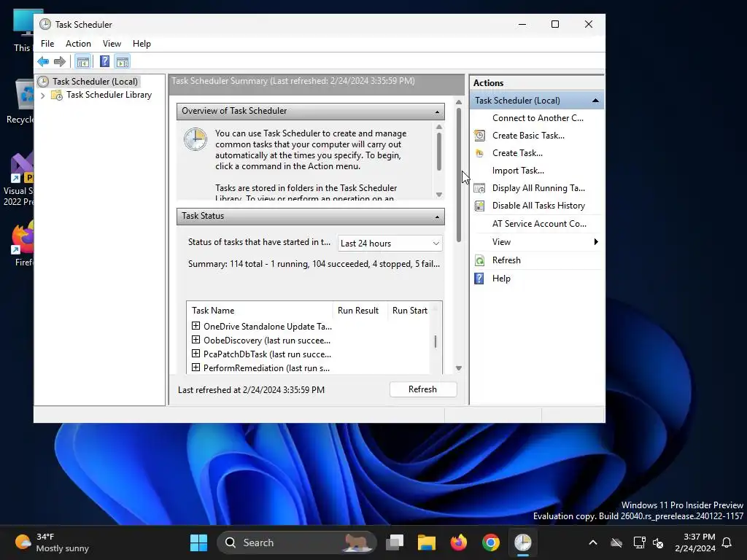This screenshot has width=747, height=560.
Task: Expand the PcaPatchDbTask task row
Action: click(x=196, y=354)
